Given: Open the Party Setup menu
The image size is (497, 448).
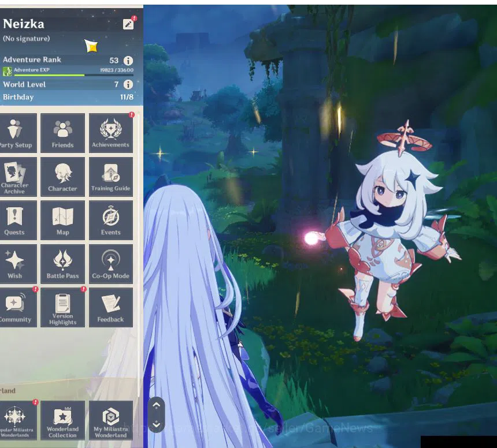Looking at the screenshot, I should coord(18,133).
